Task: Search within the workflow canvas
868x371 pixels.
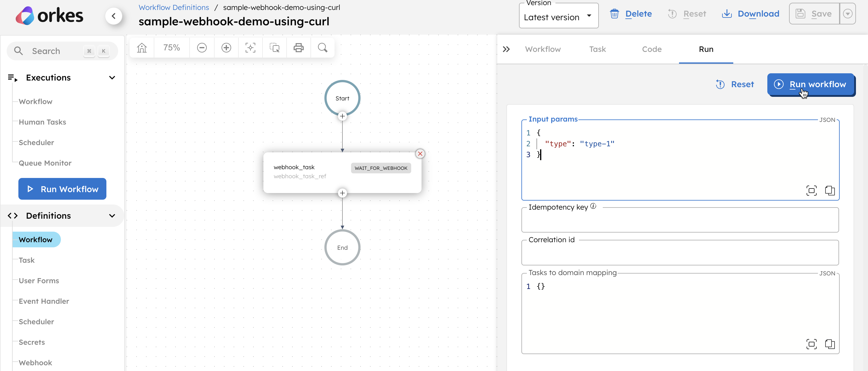Action: tap(323, 48)
